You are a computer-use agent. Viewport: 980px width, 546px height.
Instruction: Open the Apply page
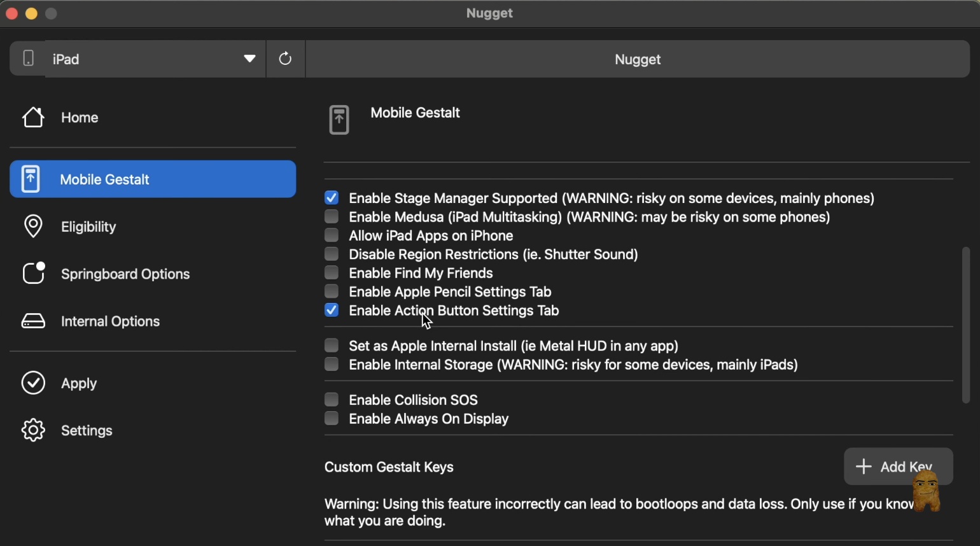(153, 383)
